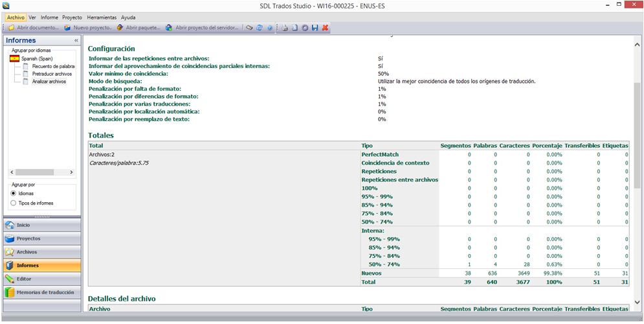Image resolution: width=644 pixels, height=324 pixels.
Task: Click the Proyectos view icon
Action: (10, 238)
